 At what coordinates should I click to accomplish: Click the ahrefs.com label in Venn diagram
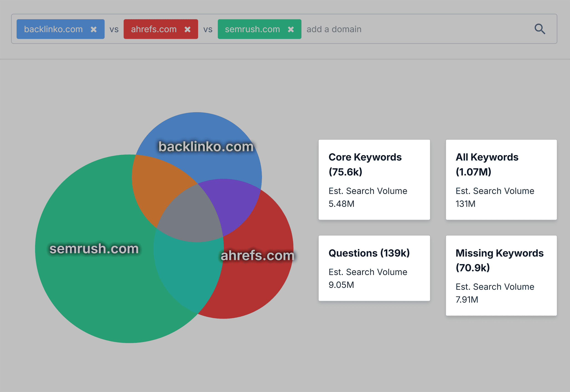(x=258, y=255)
